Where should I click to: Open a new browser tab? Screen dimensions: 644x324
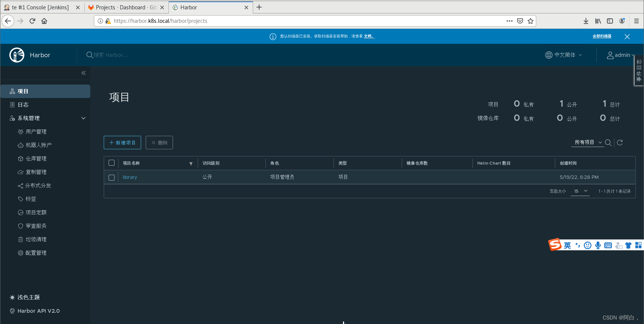pyautogui.click(x=259, y=7)
